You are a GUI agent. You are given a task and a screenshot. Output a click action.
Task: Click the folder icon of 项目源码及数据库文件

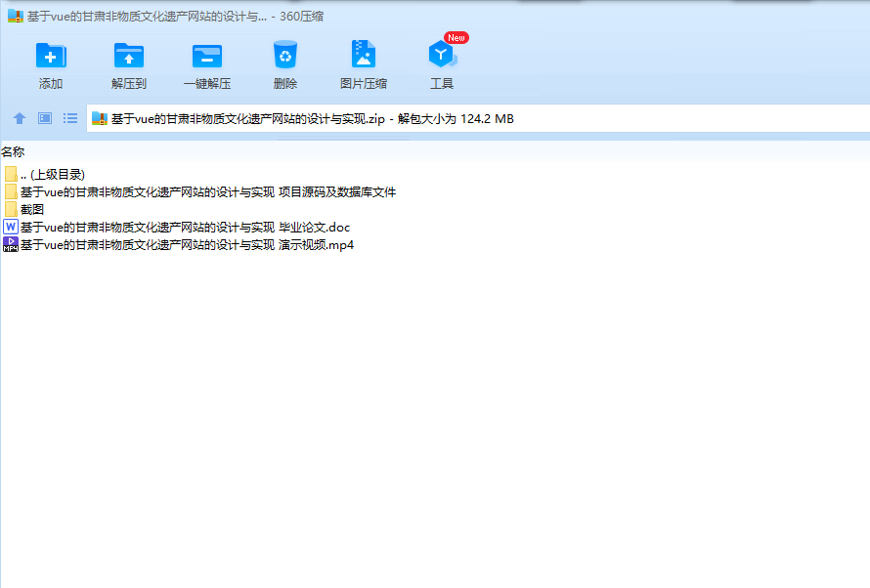pos(11,191)
